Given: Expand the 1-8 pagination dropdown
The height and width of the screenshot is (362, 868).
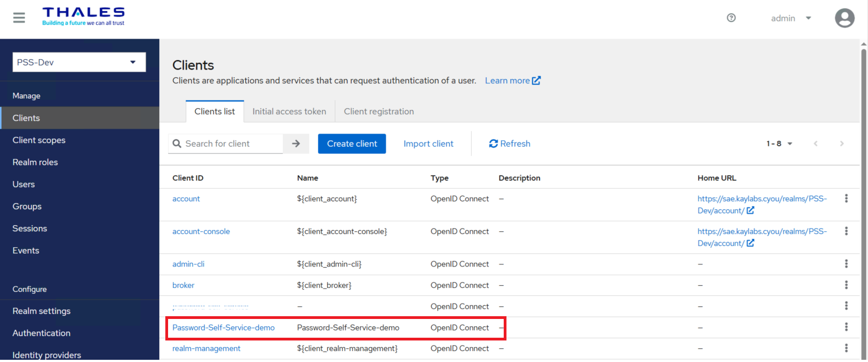Looking at the screenshot, I should [779, 143].
